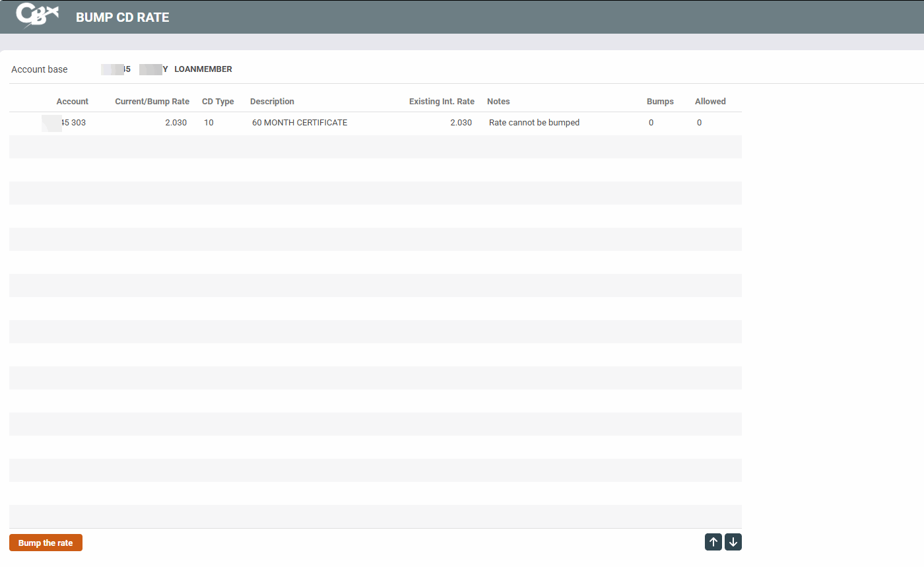
Task: Click the Bumps count value 0
Action: 651,123
